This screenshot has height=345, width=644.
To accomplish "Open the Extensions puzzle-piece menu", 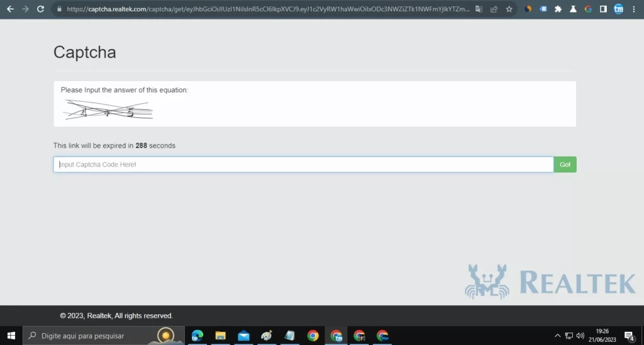I will [x=558, y=9].
